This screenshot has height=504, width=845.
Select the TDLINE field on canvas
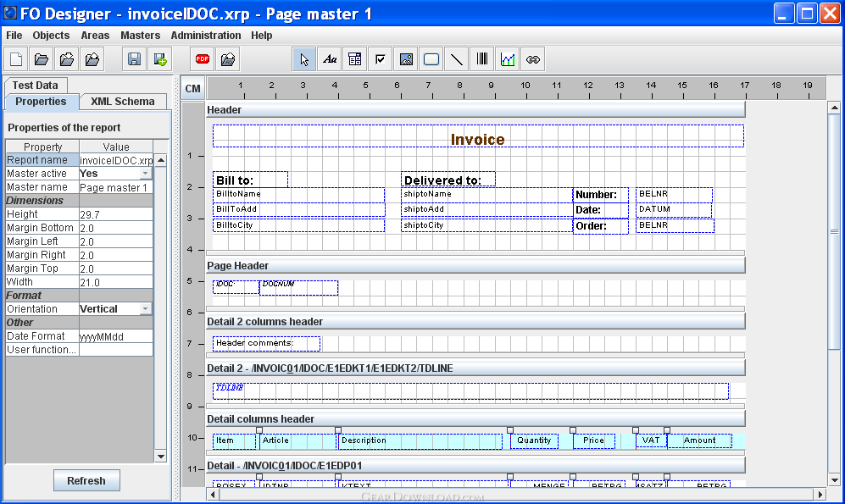470,391
